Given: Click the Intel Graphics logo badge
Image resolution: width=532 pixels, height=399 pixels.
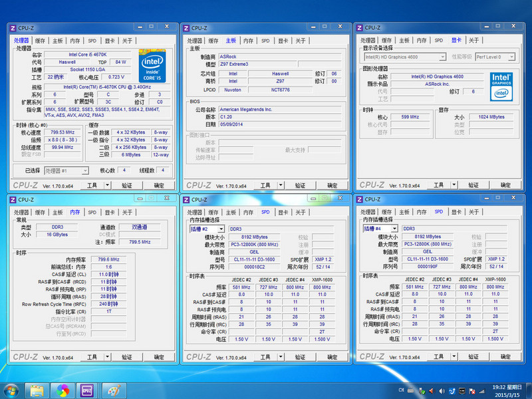Looking at the screenshot, I should (501, 86).
